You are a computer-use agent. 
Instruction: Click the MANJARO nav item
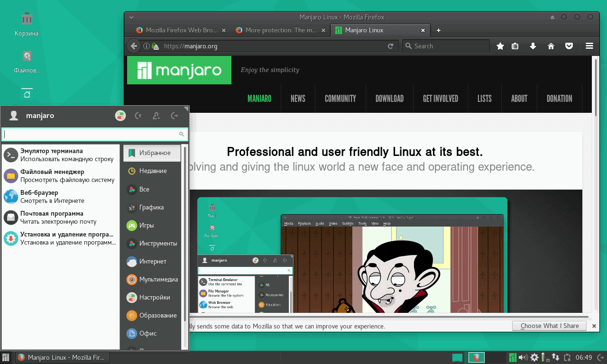point(259,99)
